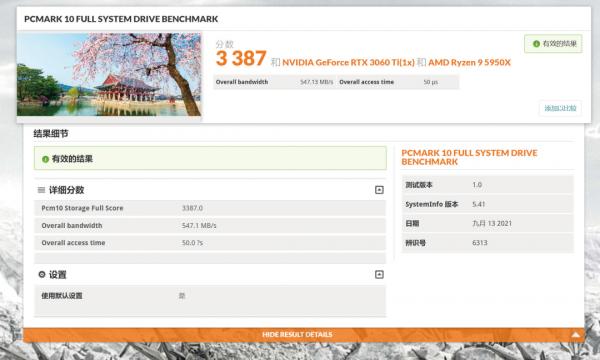
Task: Click the orange PCMARK 10 heading in right panel
Action: coord(469,157)
